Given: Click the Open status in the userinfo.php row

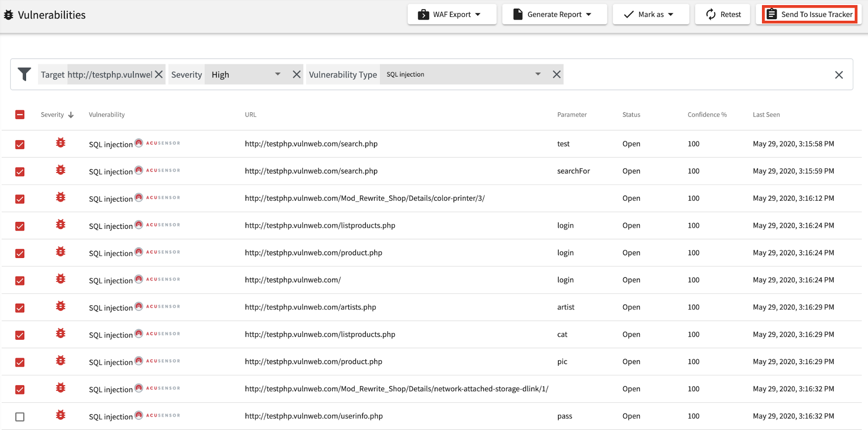Looking at the screenshot, I should coord(631,416).
